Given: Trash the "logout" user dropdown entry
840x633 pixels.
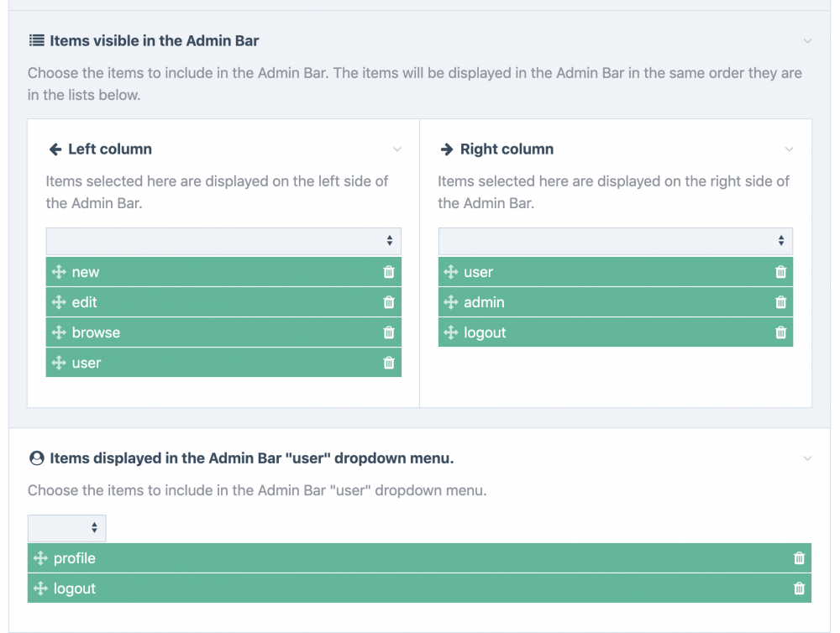Looking at the screenshot, I should (x=799, y=589).
